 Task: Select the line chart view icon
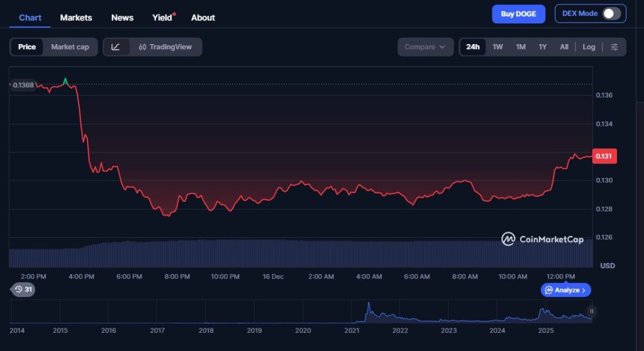pyautogui.click(x=116, y=47)
